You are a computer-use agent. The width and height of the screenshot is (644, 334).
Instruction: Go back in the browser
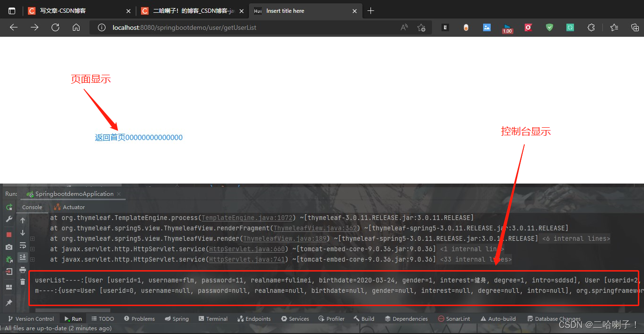14,27
